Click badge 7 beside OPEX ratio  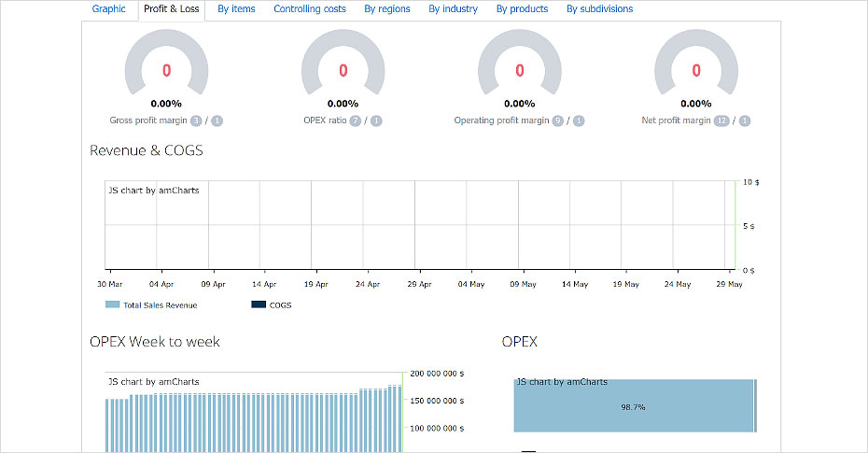point(356,120)
